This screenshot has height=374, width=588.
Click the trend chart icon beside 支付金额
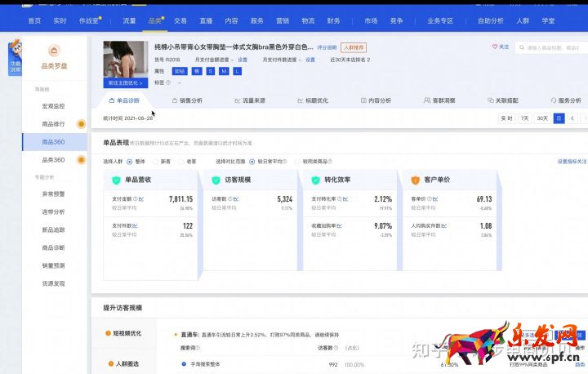(x=140, y=198)
